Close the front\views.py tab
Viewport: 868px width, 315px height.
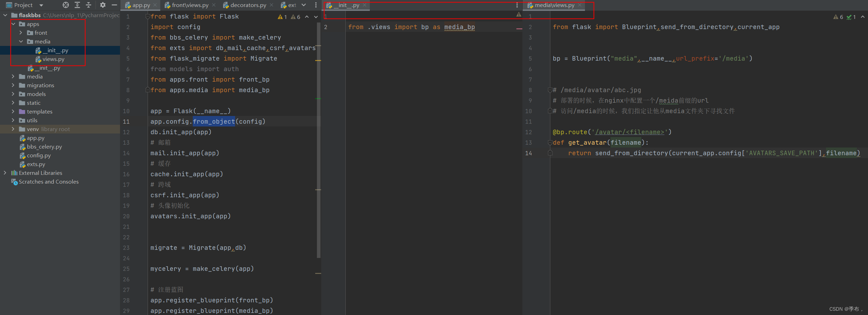pyautogui.click(x=214, y=5)
